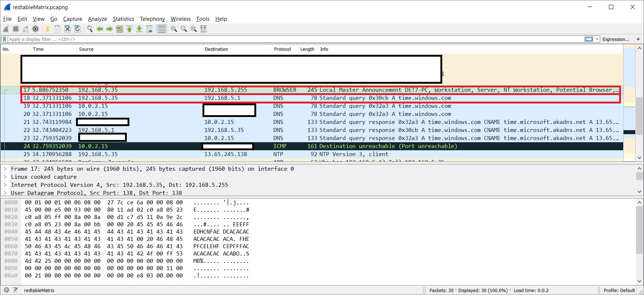Image resolution: width=644 pixels, height=295 pixels.
Task: Stop the running capture
Action: tap(16, 29)
